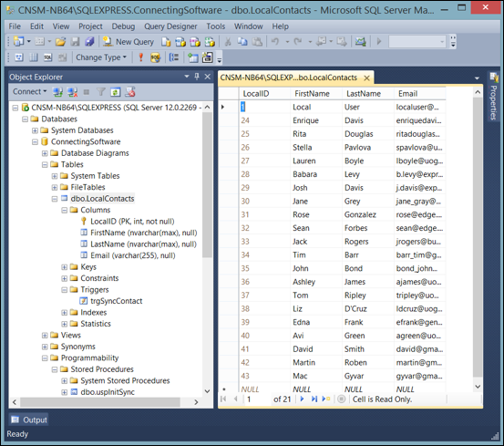Go to last record in navigator
The image size is (504, 446).
pyautogui.click(x=314, y=399)
